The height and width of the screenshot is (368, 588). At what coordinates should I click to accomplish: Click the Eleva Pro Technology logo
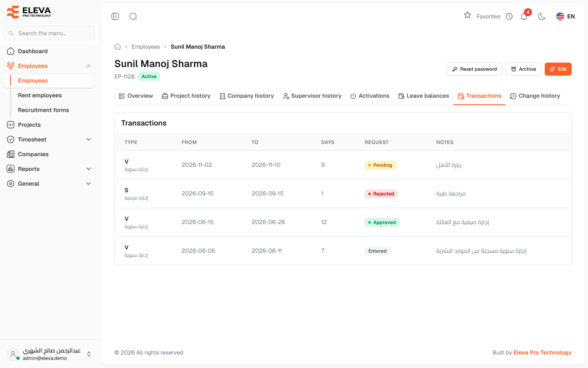point(29,12)
